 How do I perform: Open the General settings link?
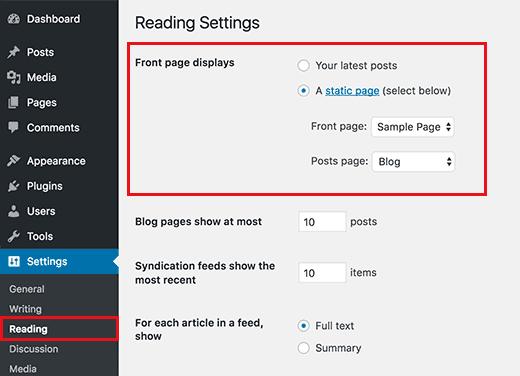click(27, 289)
